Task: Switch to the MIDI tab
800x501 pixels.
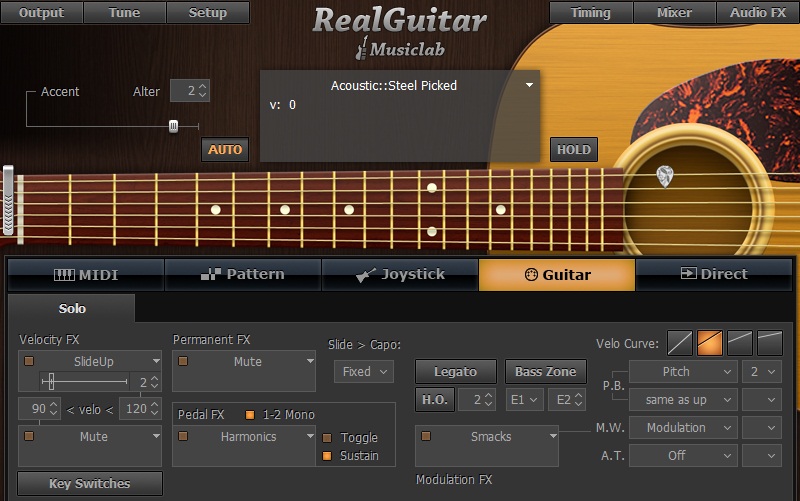Action: coord(86,274)
